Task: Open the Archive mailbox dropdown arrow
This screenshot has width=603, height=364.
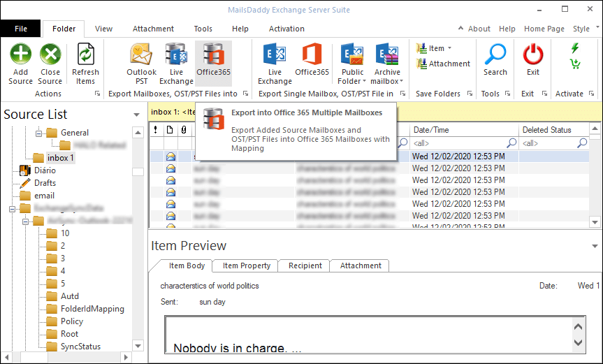Action: (402, 81)
